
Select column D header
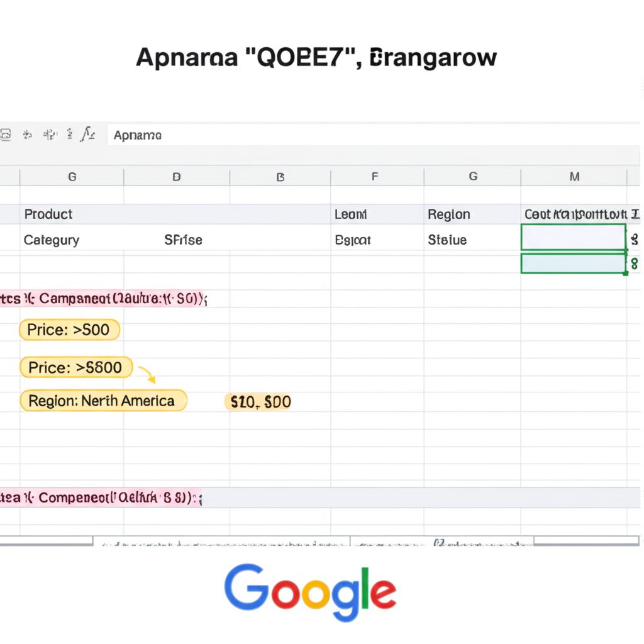pos(177,177)
